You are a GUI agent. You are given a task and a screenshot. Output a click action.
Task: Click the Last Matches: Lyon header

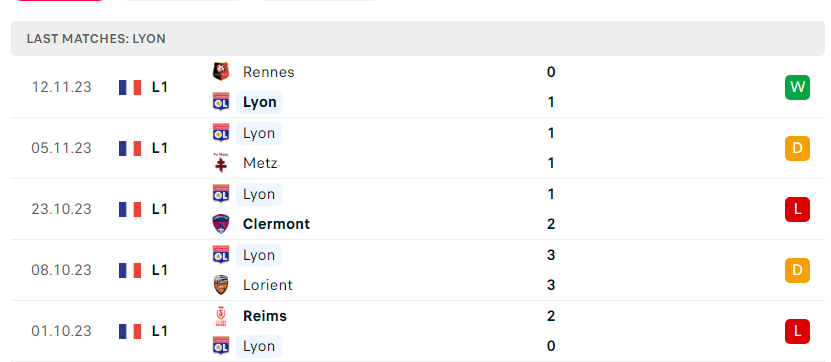point(418,39)
